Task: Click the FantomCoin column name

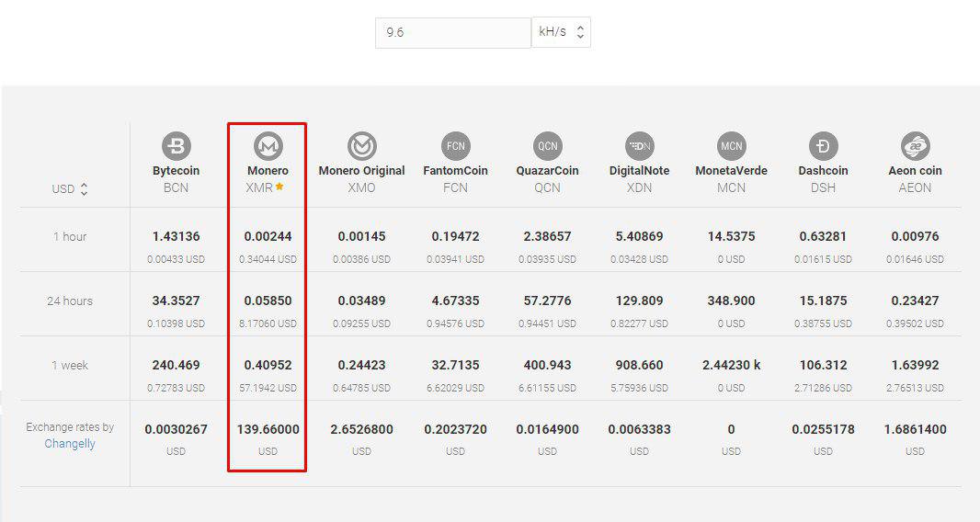Action: (456, 171)
